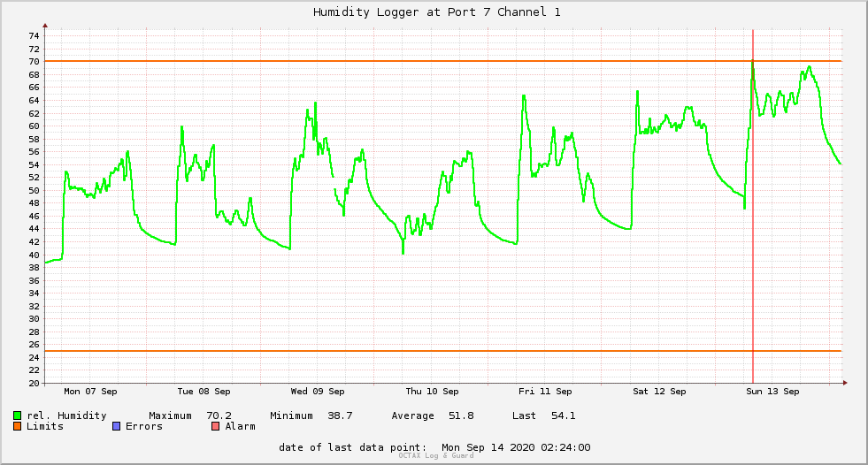Viewport: 868px width, 465px height.
Task: Click the last data point date 'Mon Sep 14 2020 02:24:00'
Action: 516,447
